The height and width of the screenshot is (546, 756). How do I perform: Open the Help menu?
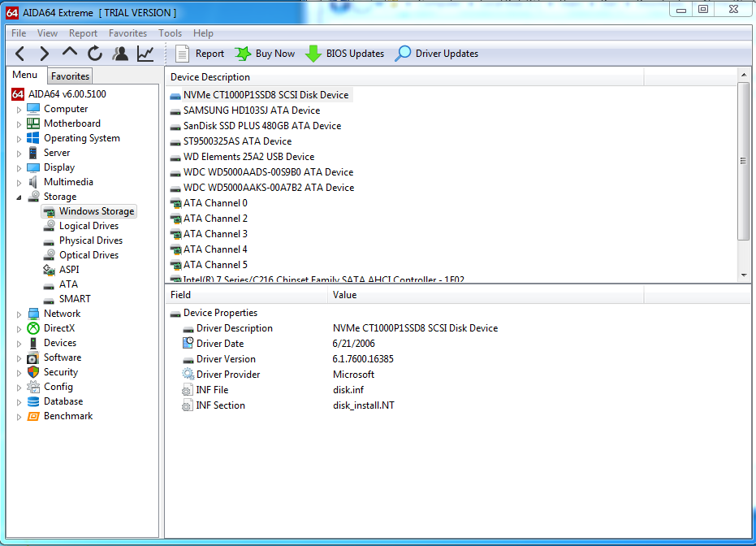pyautogui.click(x=203, y=33)
